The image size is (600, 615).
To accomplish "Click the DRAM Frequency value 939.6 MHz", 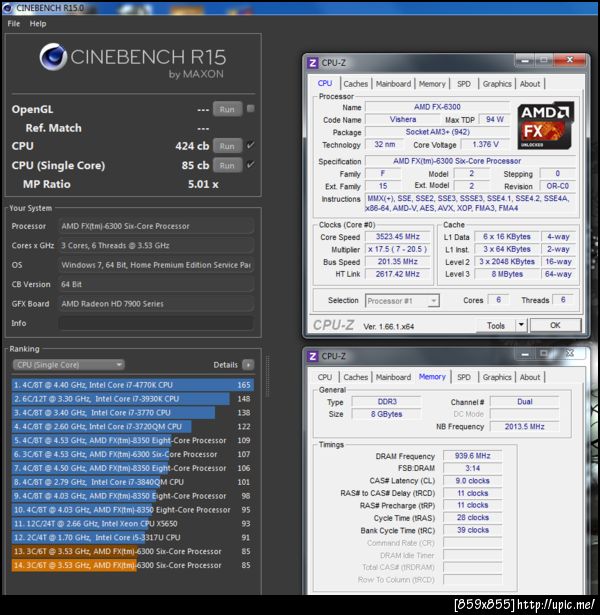I will [x=473, y=456].
